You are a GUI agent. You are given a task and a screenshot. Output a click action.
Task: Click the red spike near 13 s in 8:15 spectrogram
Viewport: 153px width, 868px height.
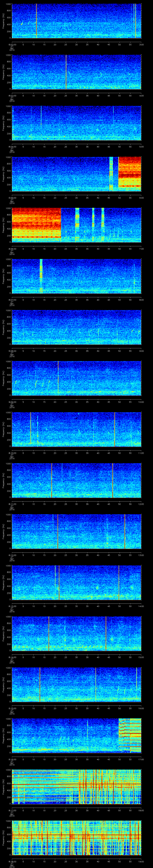(x=40, y=685)
